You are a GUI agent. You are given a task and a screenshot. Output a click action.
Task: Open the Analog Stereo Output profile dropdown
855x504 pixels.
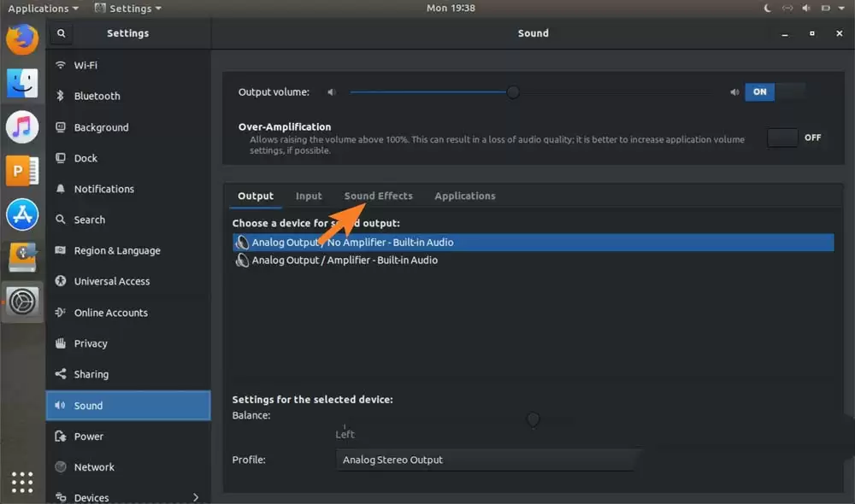(486, 460)
